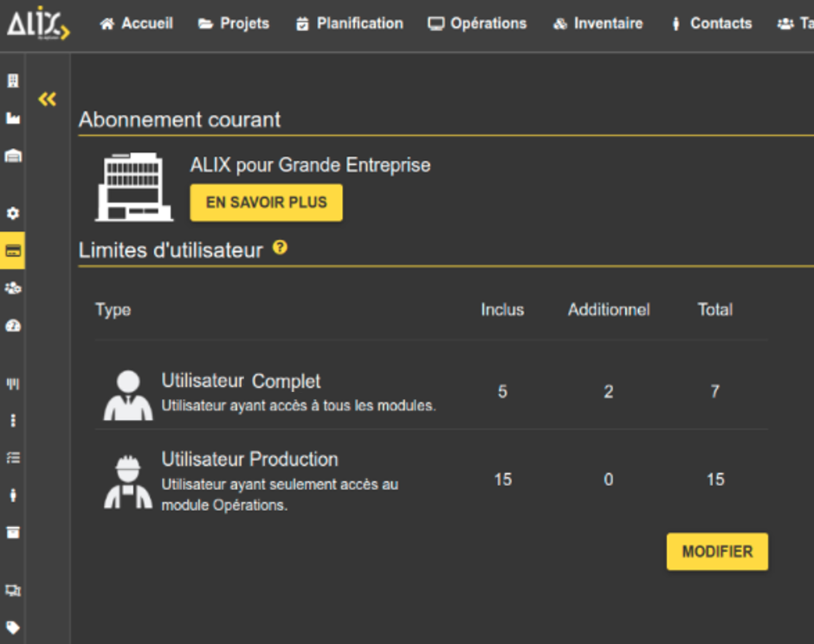Click the ALIX logo in the header

38,24
